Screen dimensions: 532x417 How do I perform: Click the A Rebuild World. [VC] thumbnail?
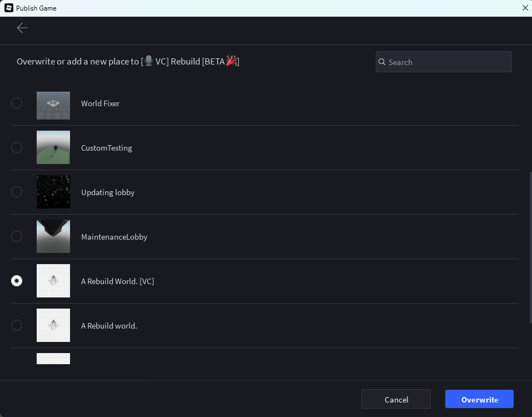point(53,281)
